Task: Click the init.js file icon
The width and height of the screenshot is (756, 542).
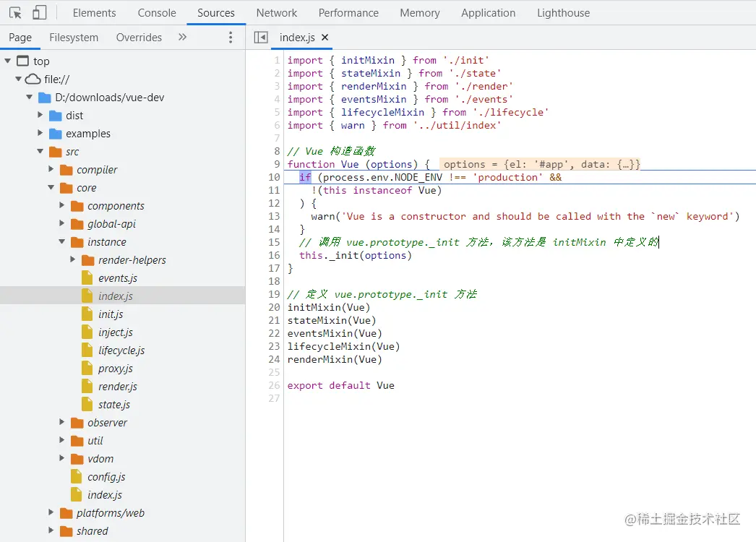Action: [87, 314]
